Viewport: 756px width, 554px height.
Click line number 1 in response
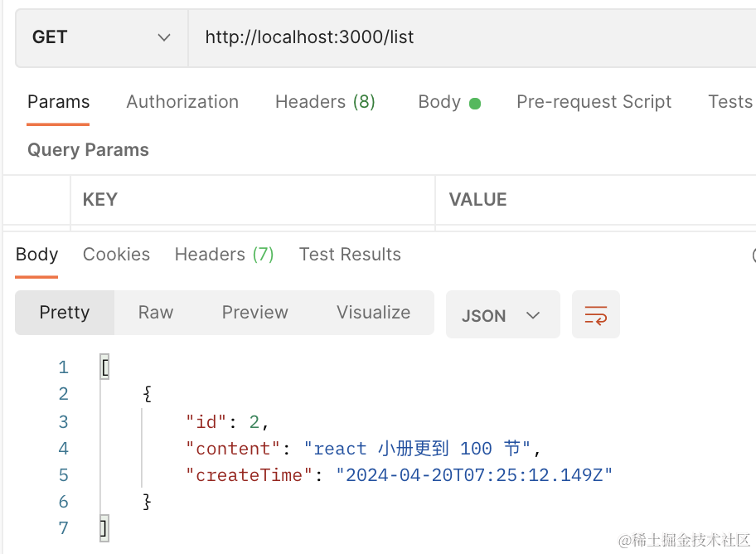pos(63,367)
